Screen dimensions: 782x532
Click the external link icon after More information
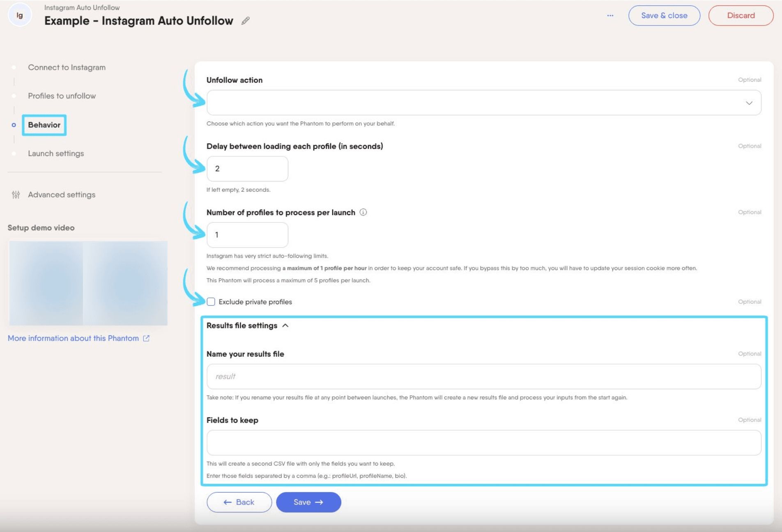(x=146, y=338)
